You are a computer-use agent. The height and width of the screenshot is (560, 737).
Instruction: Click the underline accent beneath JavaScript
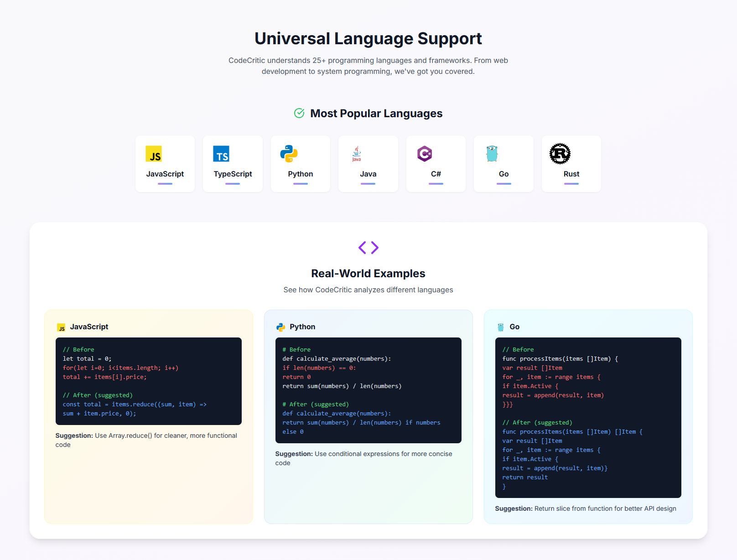pyautogui.click(x=165, y=183)
